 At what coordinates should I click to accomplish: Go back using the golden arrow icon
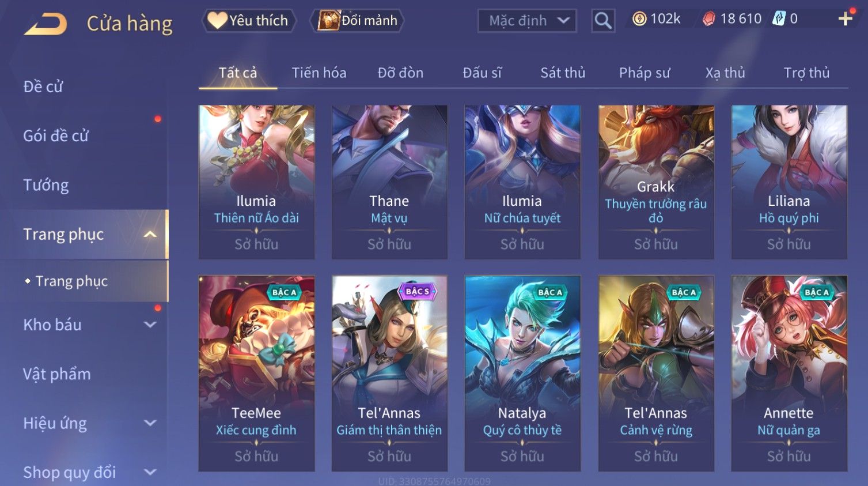click(x=45, y=24)
